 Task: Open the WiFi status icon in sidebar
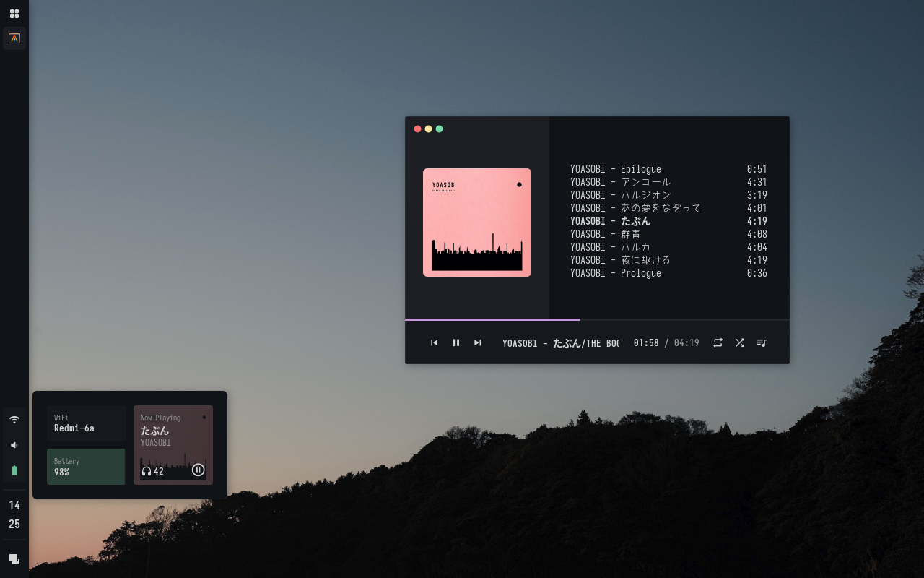coord(14,419)
